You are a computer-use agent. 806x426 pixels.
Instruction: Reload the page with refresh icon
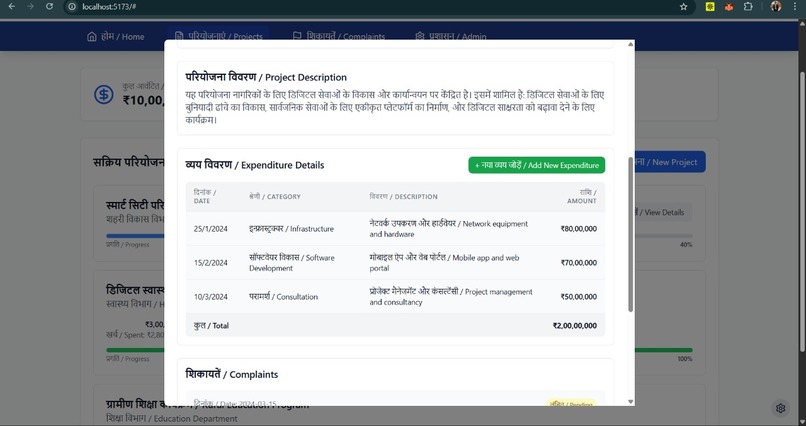49,7
